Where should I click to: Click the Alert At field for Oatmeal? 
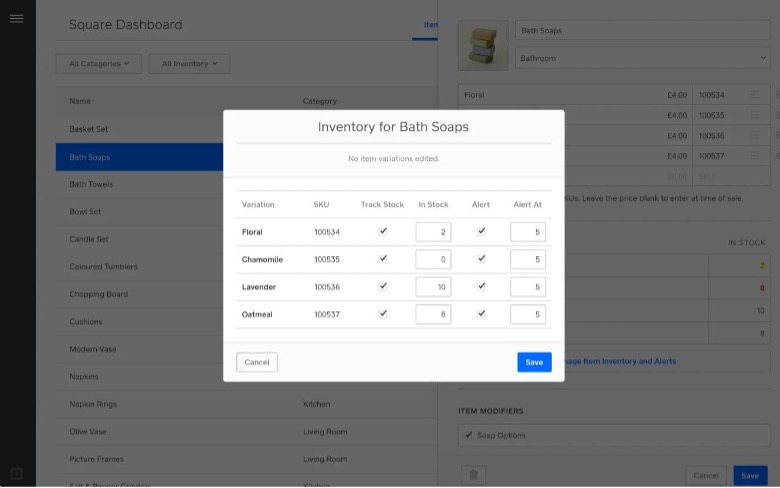click(x=528, y=314)
